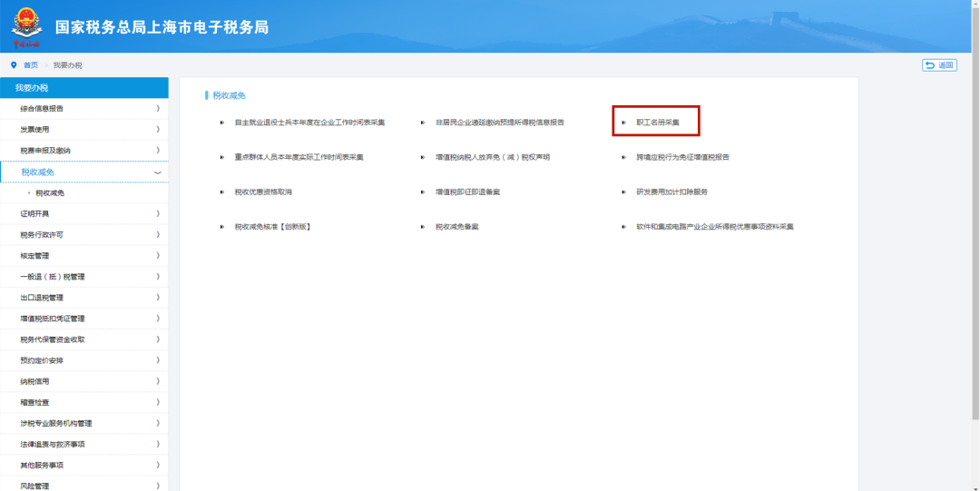Open the 其他服务事项 sidebar menu
This screenshot has height=491, width=980.
click(x=84, y=466)
